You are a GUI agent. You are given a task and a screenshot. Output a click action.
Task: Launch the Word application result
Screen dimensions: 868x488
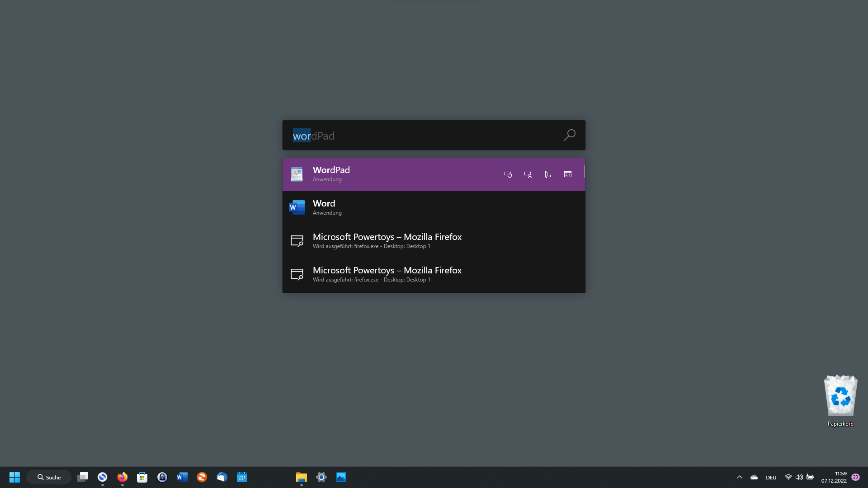pos(433,208)
